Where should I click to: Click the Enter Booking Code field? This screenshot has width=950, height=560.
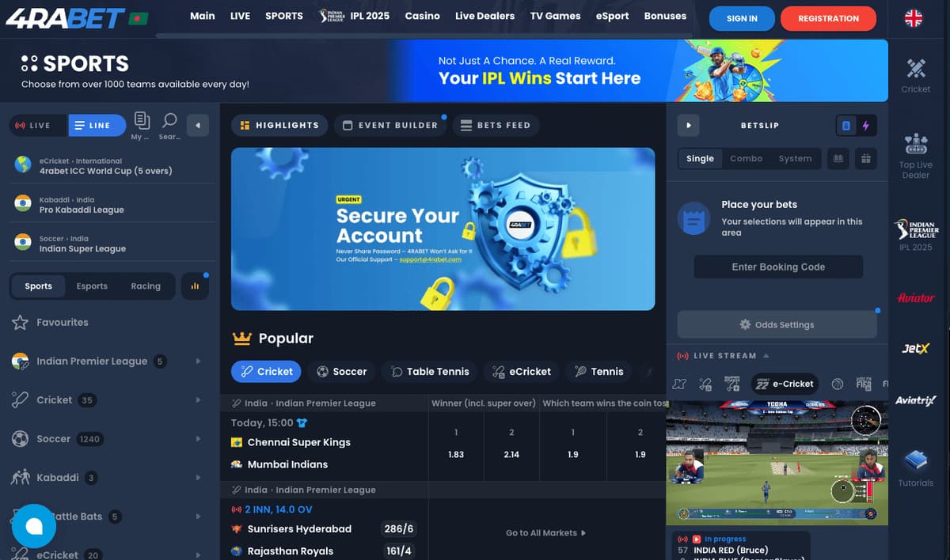(778, 267)
